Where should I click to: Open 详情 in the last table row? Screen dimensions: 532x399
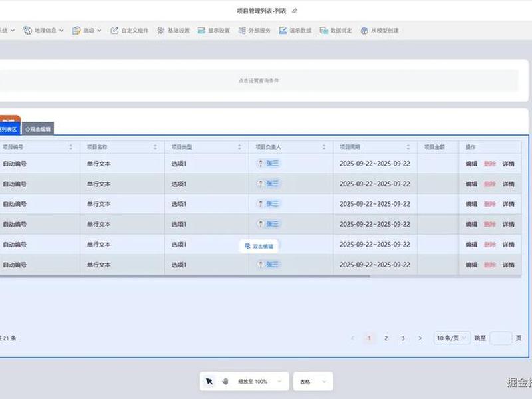point(508,265)
